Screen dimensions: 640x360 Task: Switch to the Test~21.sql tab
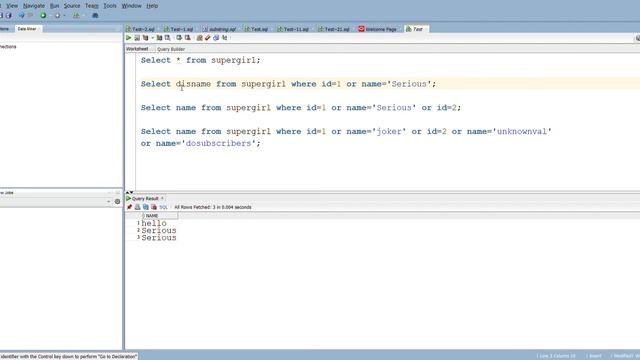(x=334, y=29)
